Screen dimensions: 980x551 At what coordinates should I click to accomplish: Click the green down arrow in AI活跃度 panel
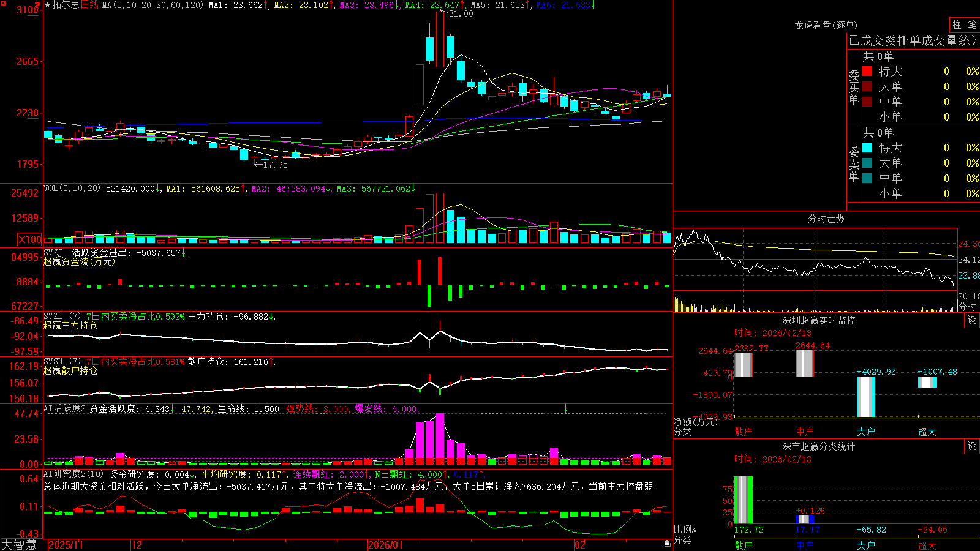565,409
